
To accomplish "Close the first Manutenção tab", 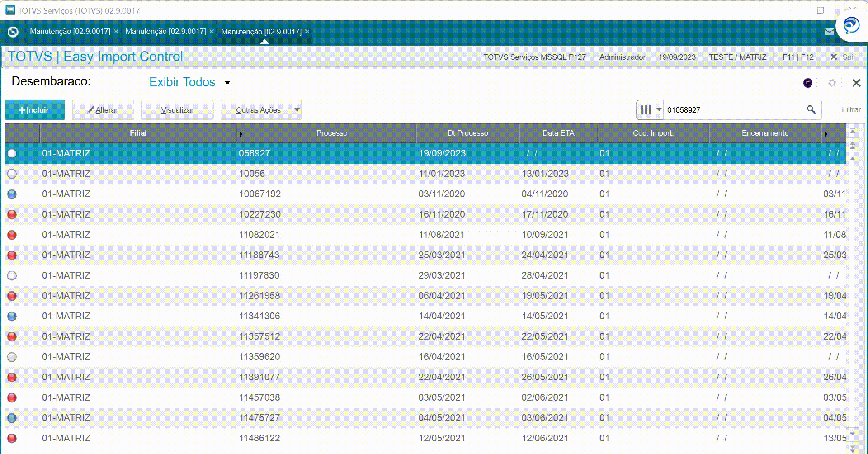I will click(116, 31).
